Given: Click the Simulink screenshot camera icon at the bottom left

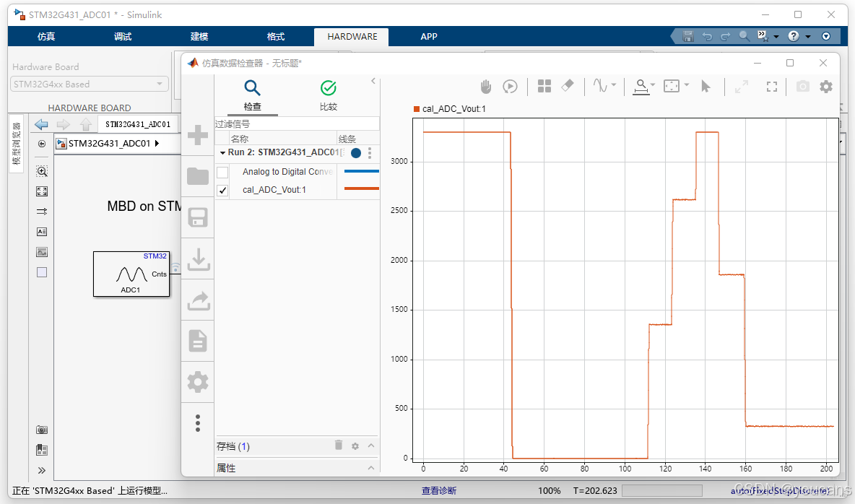Looking at the screenshot, I should (x=42, y=430).
